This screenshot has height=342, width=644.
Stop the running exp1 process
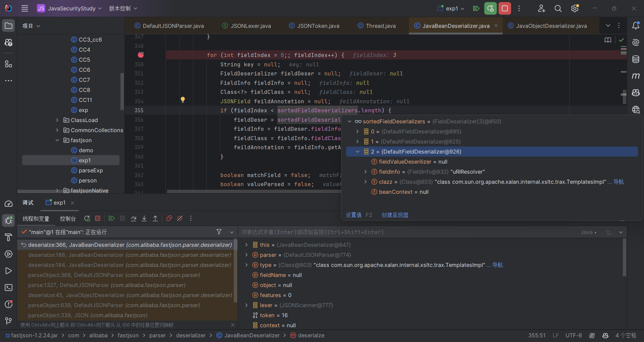click(504, 8)
